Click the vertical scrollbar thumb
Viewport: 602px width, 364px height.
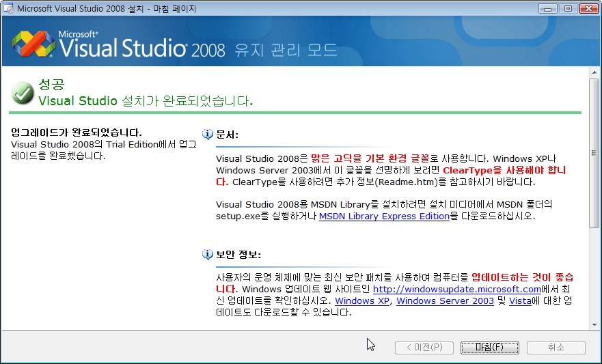594,154
